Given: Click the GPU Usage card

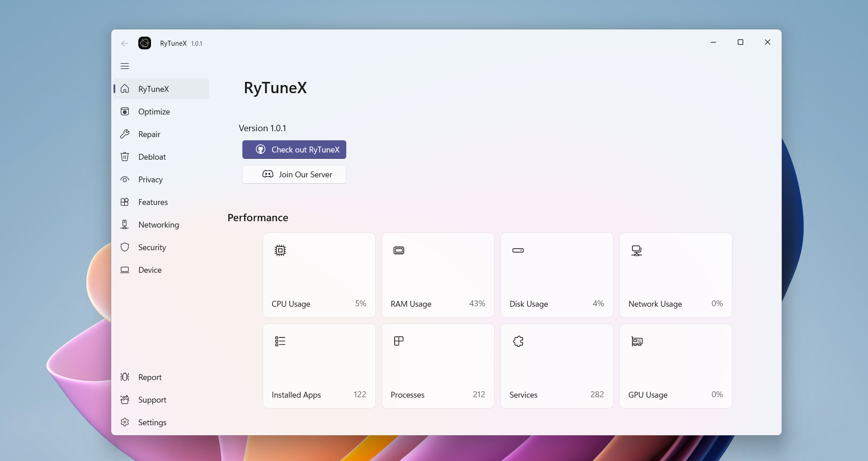Looking at the screenshot, I should [676, 366].
